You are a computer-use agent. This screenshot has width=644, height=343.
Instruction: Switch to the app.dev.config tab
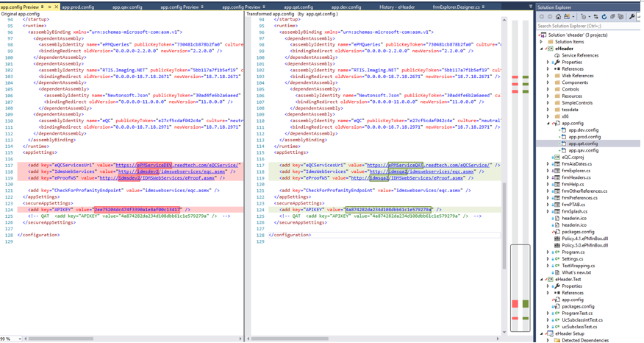346,7
